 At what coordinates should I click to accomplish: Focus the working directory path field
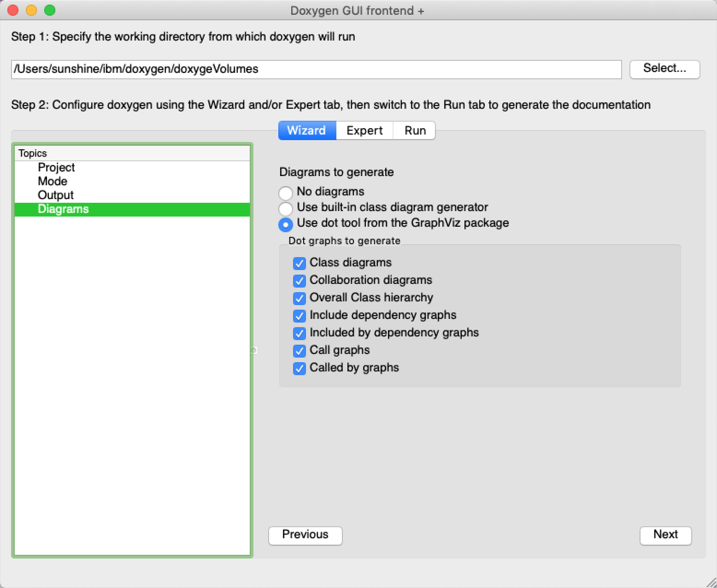tap(316, 69)
